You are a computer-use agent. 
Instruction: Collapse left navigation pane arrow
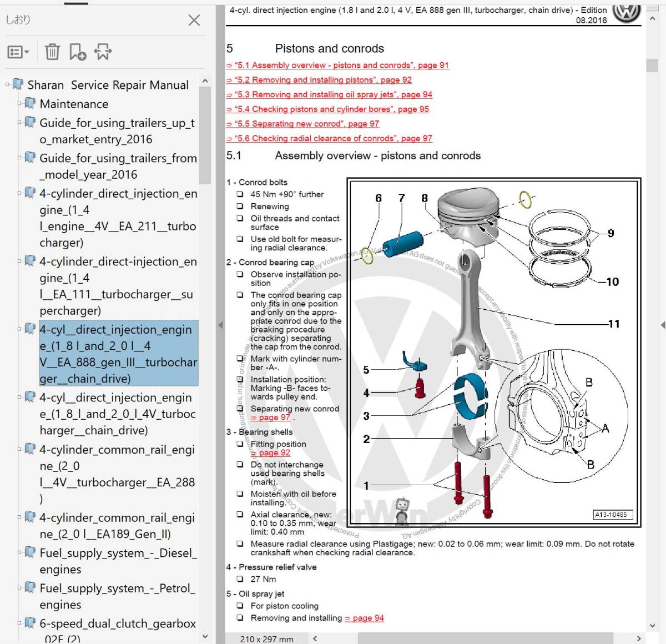(x=220, y=325)
